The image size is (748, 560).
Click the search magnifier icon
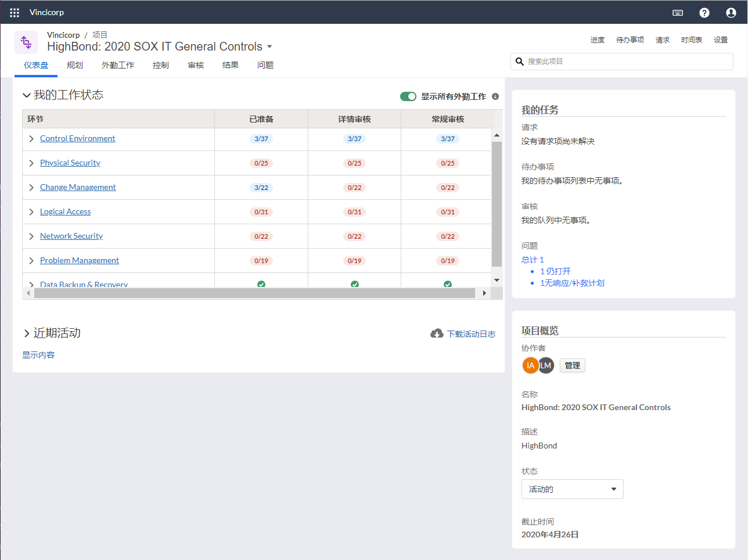[x=520, y=62]
